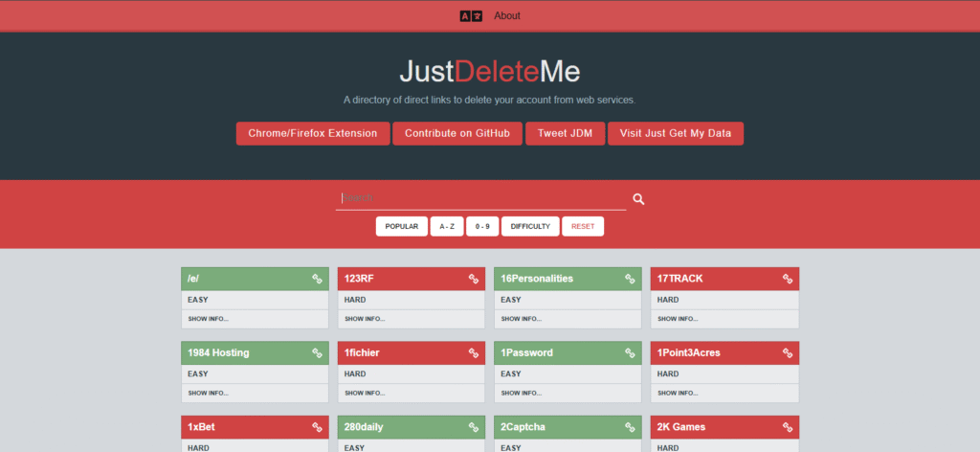
Task: Open the /e/ service title
Action: coord(193,279)
